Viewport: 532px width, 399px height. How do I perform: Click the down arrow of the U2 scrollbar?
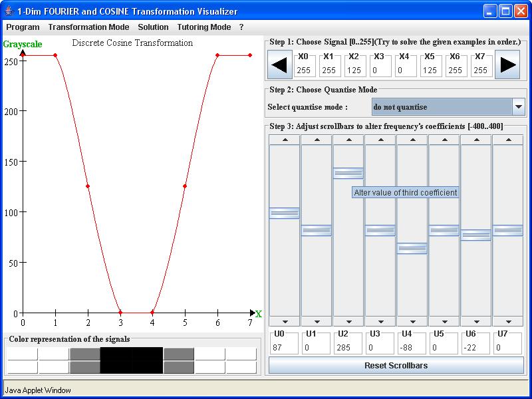pyautogui.click(x=348, y=321)
